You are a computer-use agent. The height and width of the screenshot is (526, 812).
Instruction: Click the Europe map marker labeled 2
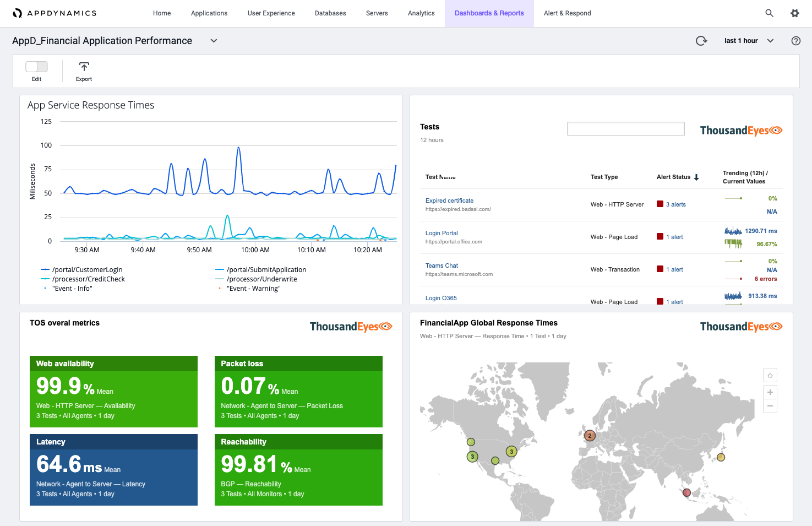(590, 436)
